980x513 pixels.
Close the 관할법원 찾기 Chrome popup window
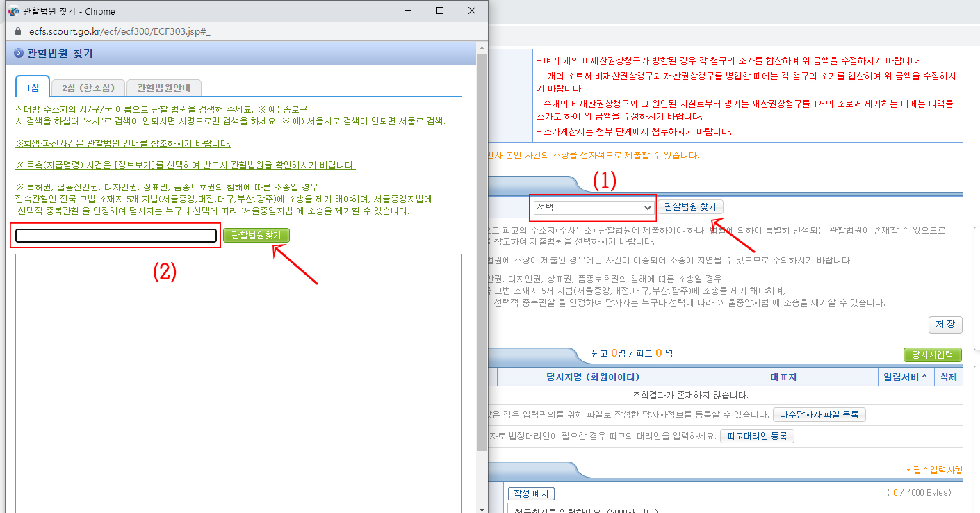[473, 11]
